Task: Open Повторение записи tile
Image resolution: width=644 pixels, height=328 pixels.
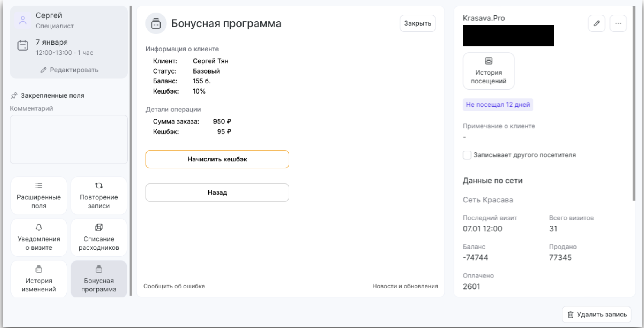Action: (99, 196)
